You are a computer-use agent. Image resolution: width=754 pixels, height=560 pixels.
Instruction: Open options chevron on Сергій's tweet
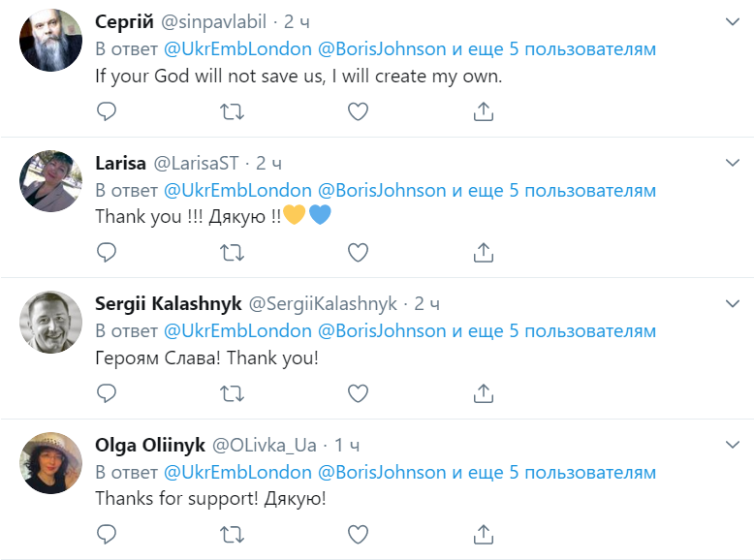(x=732, y=22)
